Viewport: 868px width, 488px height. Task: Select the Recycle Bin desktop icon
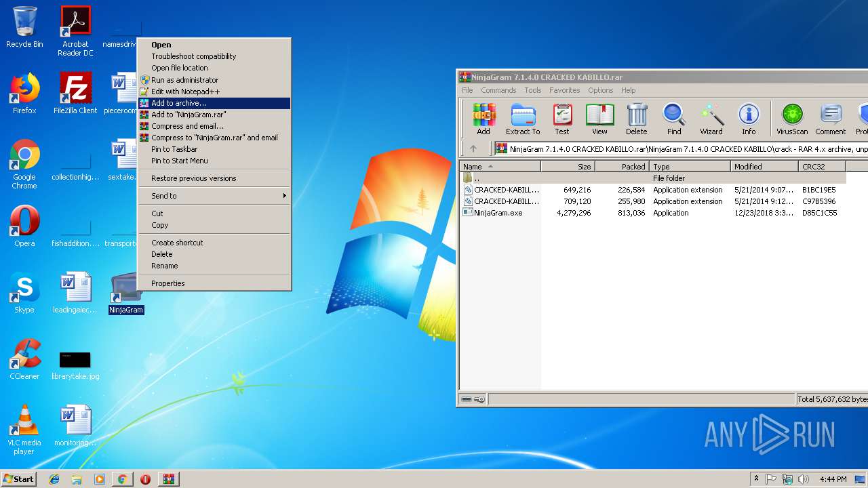24,27
